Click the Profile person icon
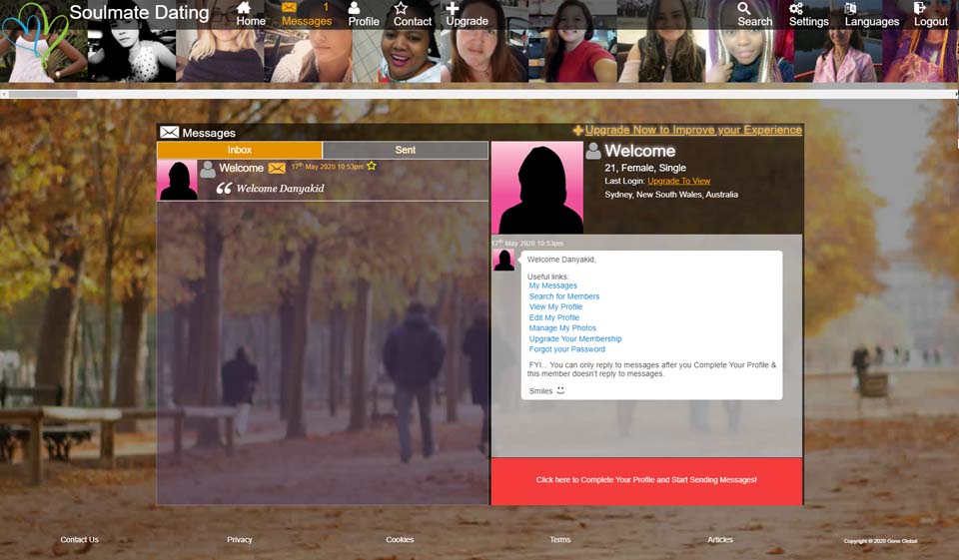This screenshot has width=959, height=560. pos(354,8)
